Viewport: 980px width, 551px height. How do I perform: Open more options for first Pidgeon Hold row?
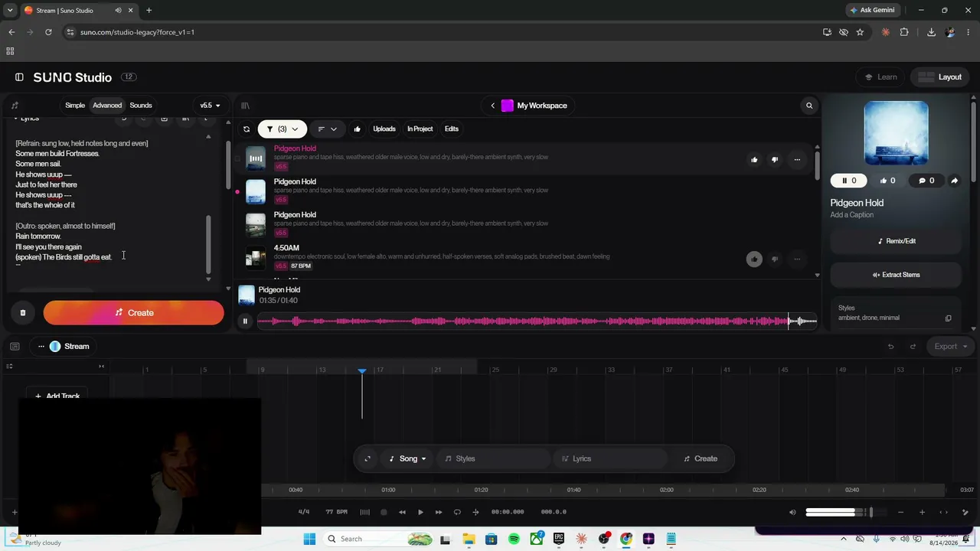click(x=797, y=159)
